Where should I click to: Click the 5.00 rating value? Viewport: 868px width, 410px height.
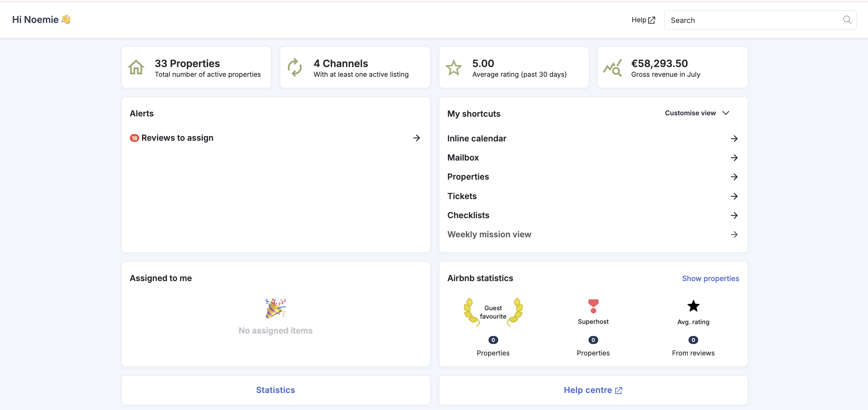[483, 63]
